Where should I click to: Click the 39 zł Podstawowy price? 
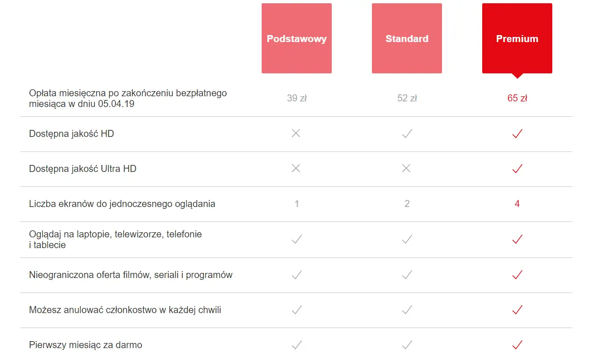click(x=297, y=98)
